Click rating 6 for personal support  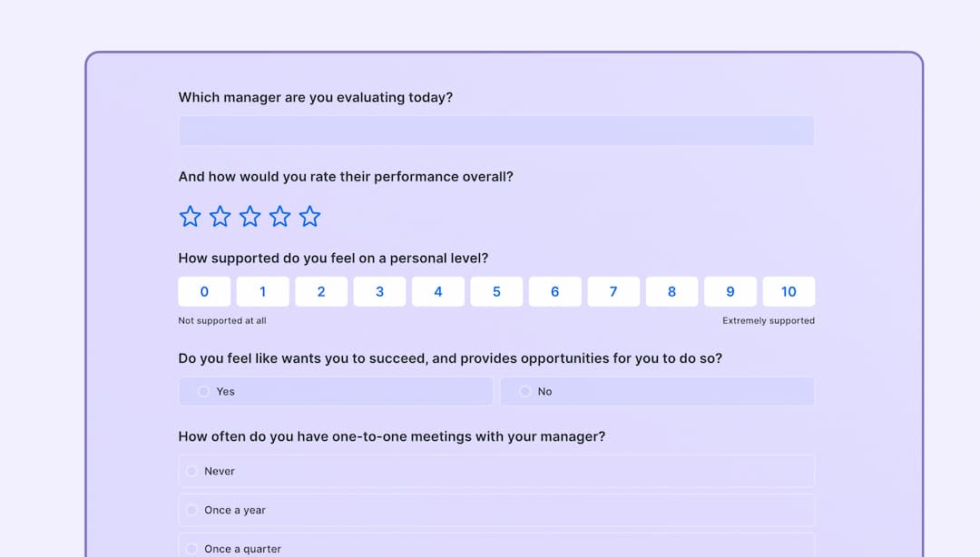click(554, 291)
